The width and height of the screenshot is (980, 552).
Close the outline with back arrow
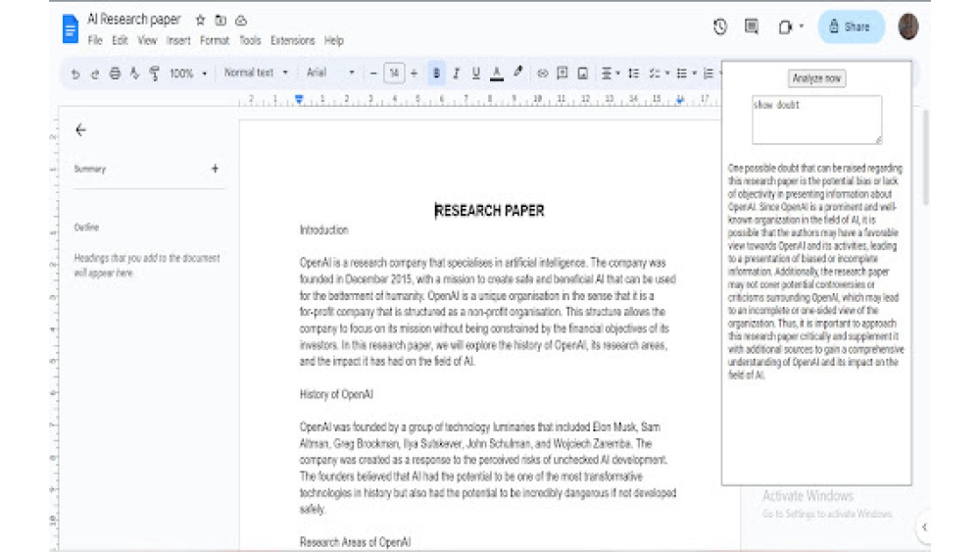80,130
